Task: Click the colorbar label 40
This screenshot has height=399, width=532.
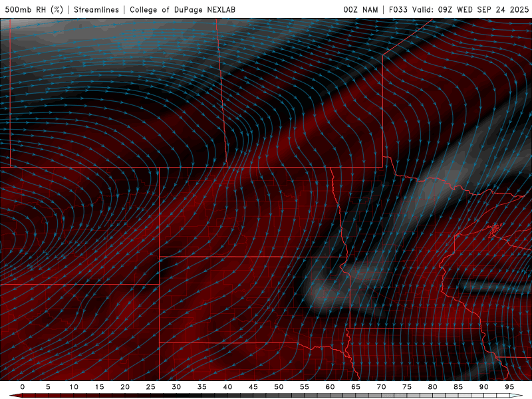Action: tap(227, 387)
